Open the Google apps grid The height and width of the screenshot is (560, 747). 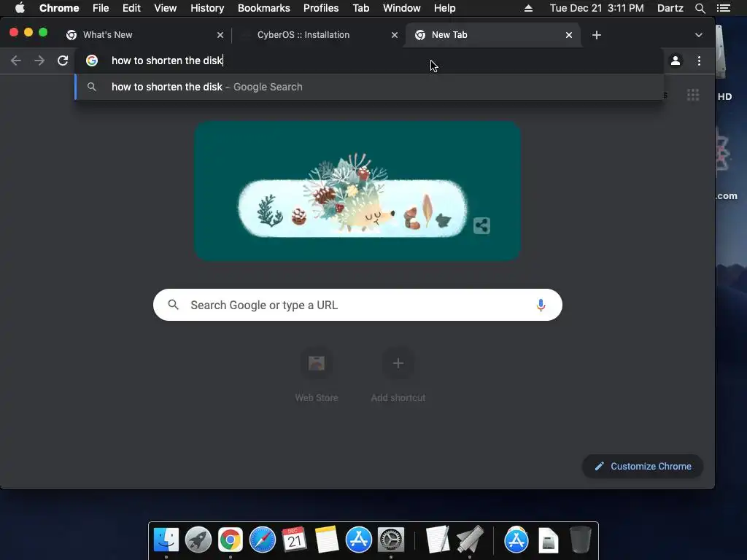pyautogui.click(x=693, y=95)
